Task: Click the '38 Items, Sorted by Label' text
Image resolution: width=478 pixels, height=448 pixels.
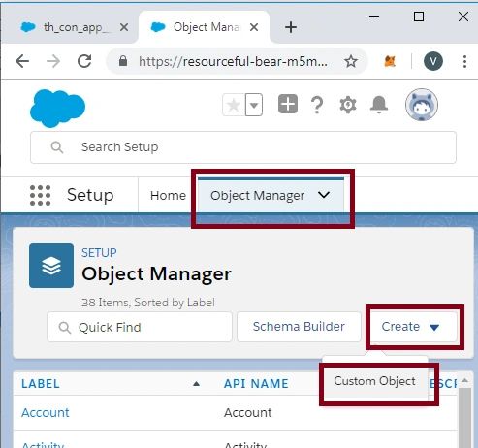Action: click(148, 303)
